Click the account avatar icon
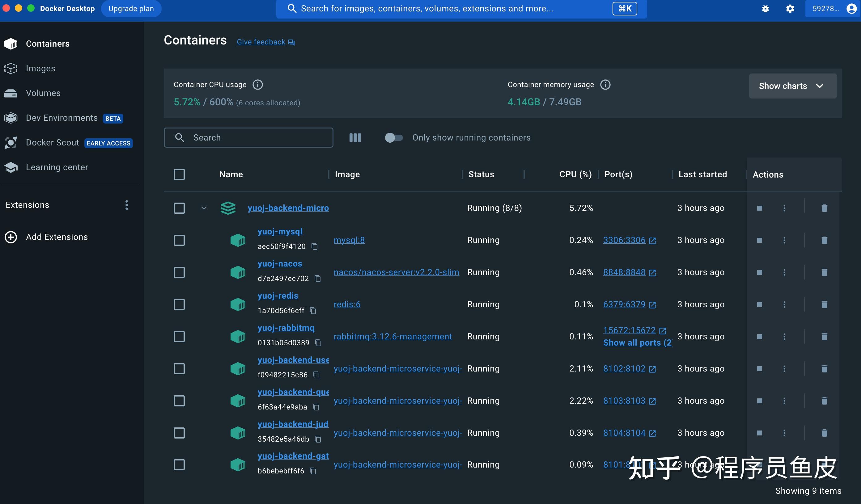Viewport: 861px width, 504px height. tap(851, 9)
